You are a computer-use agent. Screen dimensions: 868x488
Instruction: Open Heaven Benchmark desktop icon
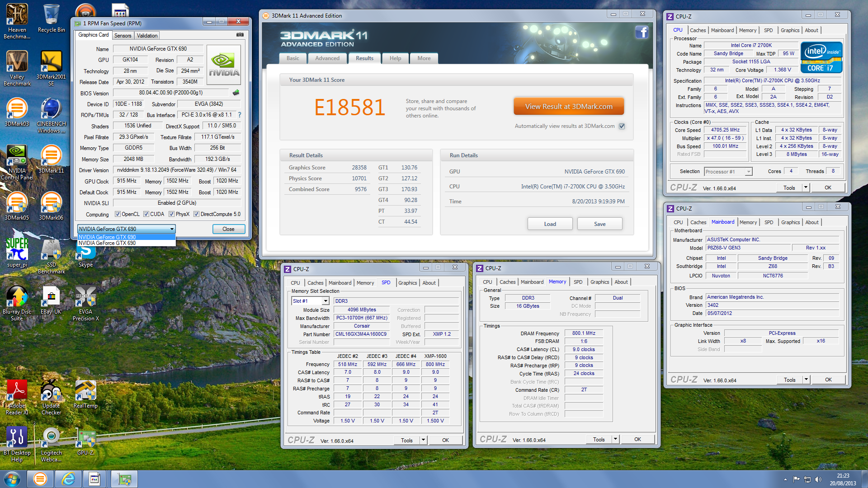click(x=17, y=21)
